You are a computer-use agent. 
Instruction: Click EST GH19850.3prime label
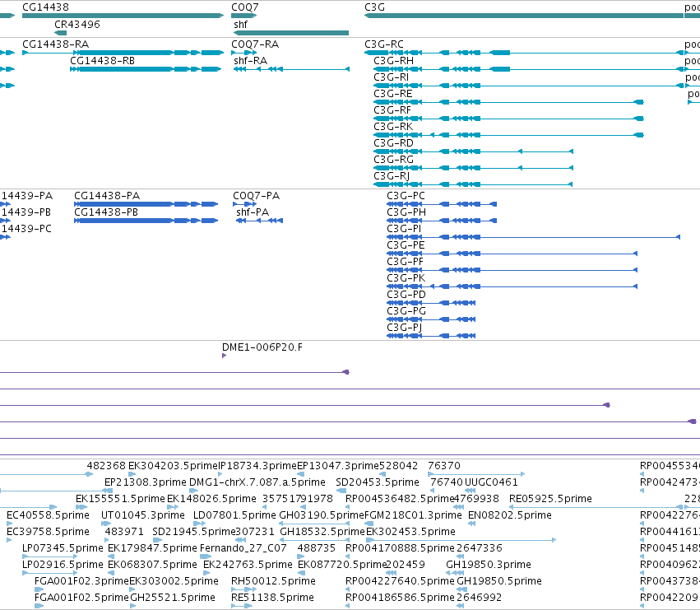(x=489, y=565)
